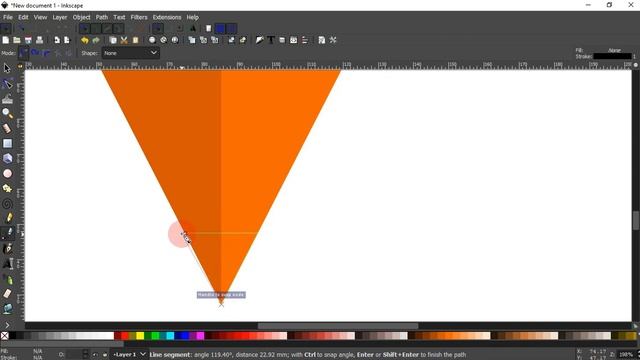Select the Text tool in toolbox
The height and width of the screenshot is (360, 640).
coord(7,264)
